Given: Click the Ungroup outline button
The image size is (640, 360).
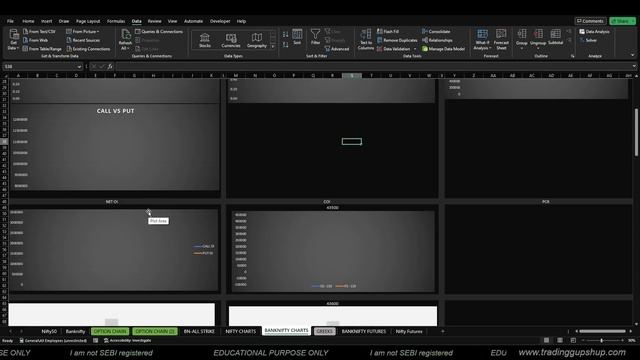Looking at the screenshot, I should 538,39.
